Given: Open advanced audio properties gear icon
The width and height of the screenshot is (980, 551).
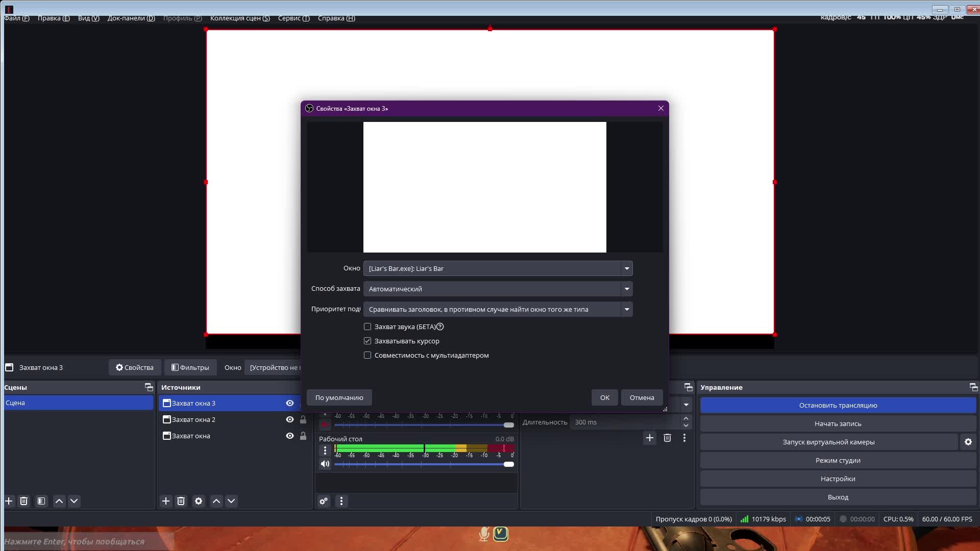Looking at the screenshot, I should pos(324,501).
